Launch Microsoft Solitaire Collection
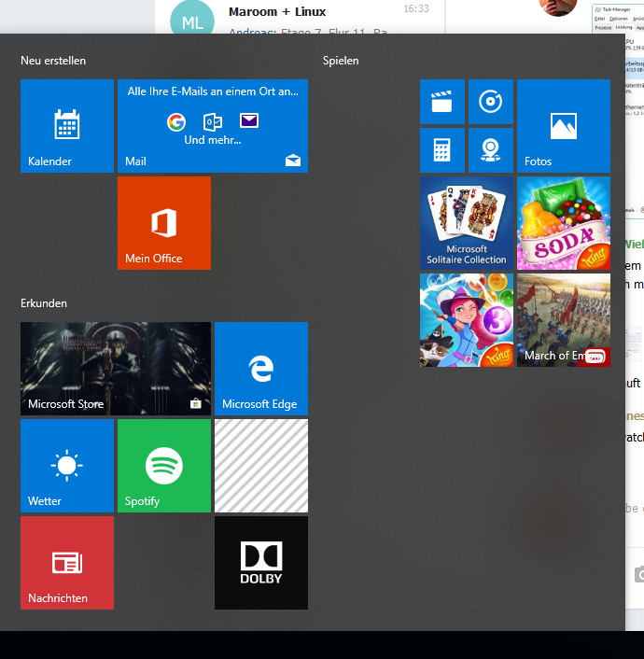The width and height of the screenshot is (644, 659). point(466,223)
